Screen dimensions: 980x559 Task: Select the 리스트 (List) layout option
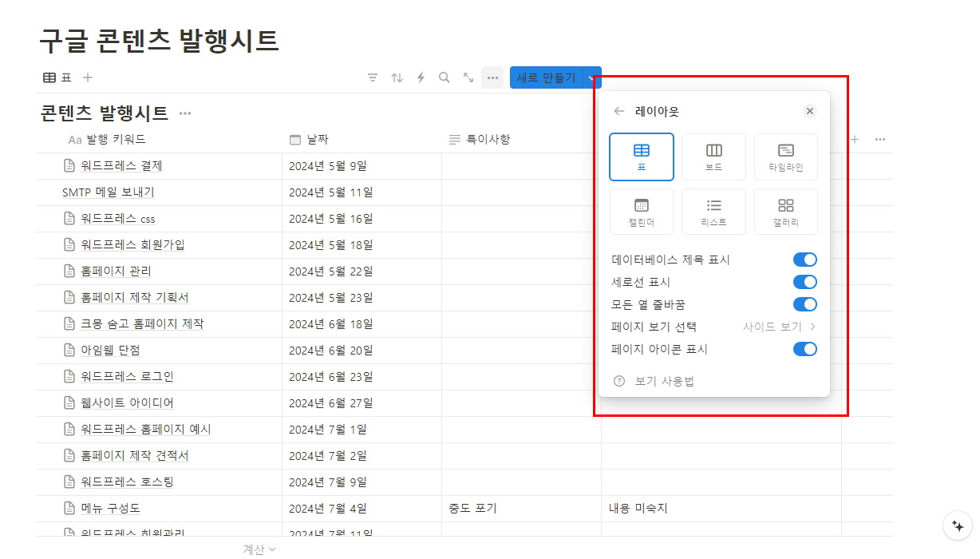pyautogui.click(x=713, y=212)
